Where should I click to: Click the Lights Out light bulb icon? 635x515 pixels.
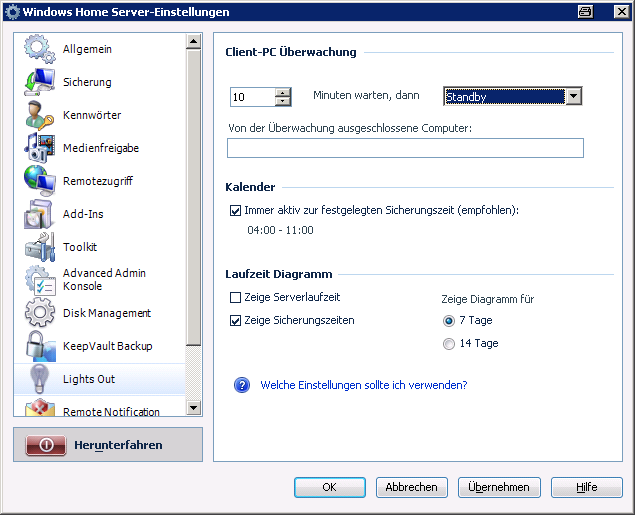[39, 379]
